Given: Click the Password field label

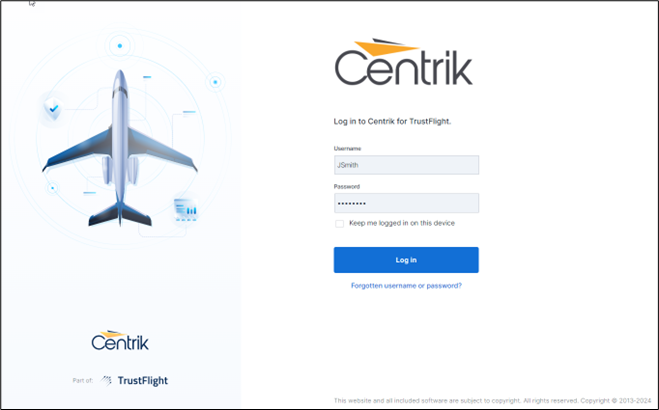Looking at the screenshot, I should pos(347,187).
